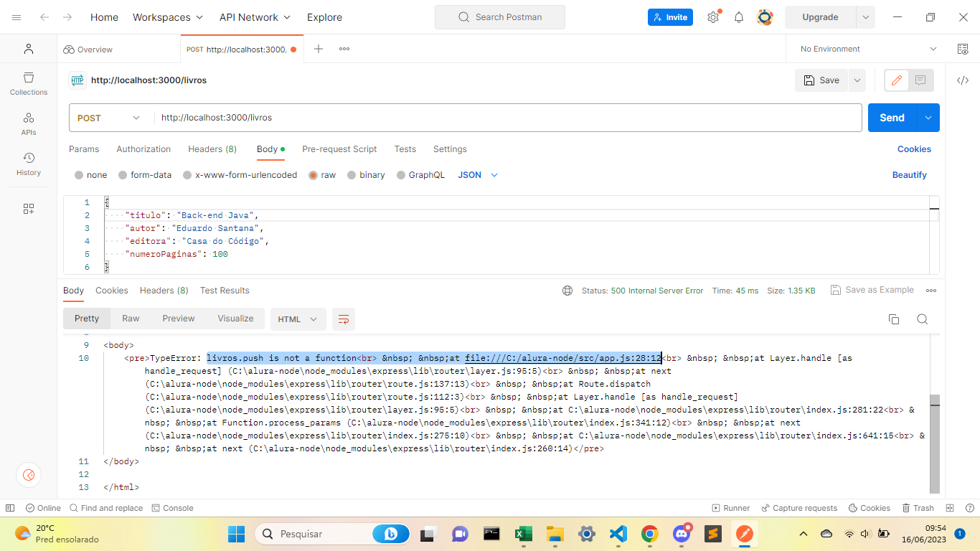Open the user avatar menu
Screen dimensions: 980x551
pyautogui.click(x=765, y=17)
